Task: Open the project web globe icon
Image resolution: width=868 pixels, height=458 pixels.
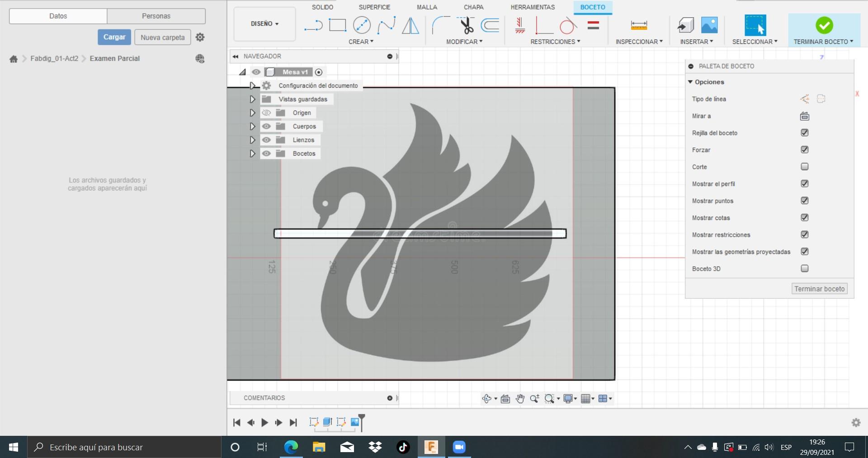Action: point(200,59)
